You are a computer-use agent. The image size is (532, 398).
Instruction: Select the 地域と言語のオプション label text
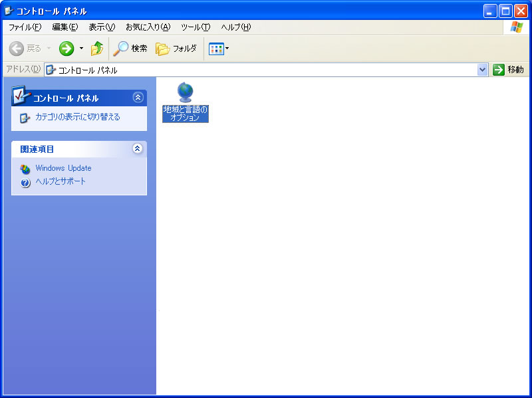pos(186,114)
